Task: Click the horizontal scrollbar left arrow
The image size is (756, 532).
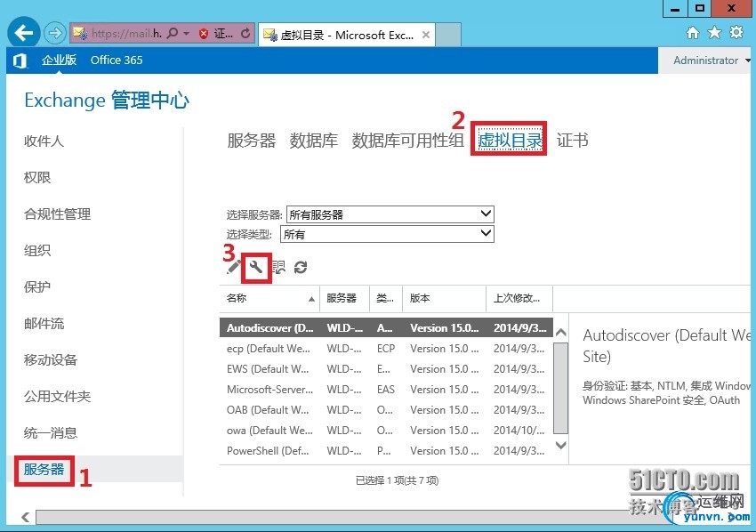Action: click(26, 517)
